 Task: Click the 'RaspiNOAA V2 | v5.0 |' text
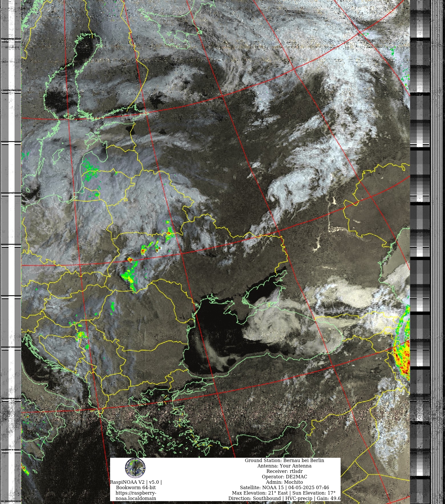(136, 482)
